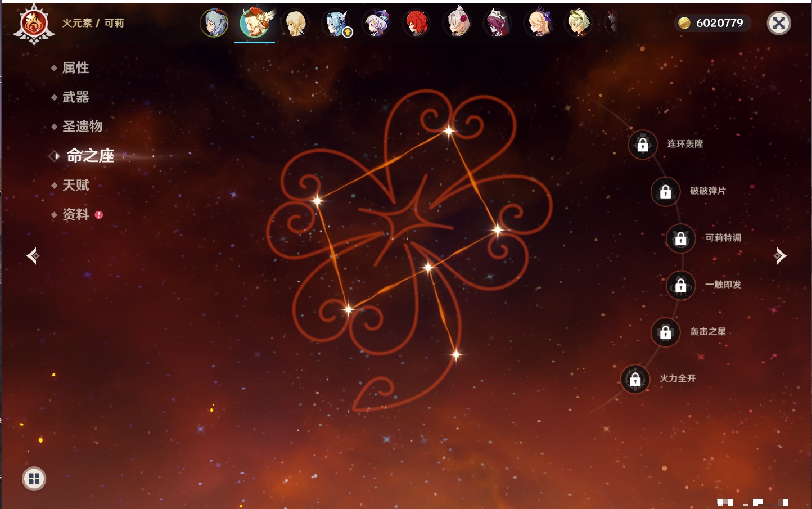This screenshot has height=509, width=812.
Task: Select Eula's portrait in the character bar
Action: coord(336,23)
